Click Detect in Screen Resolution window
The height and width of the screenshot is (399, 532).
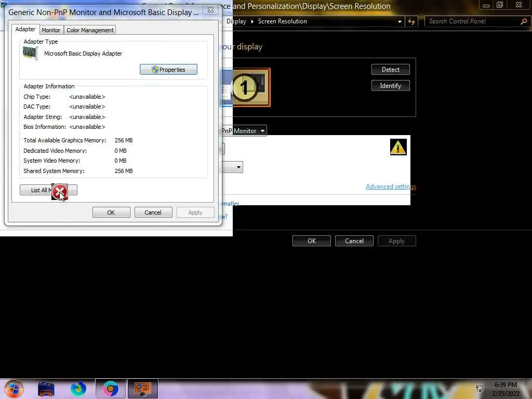(x=391, y=70)
